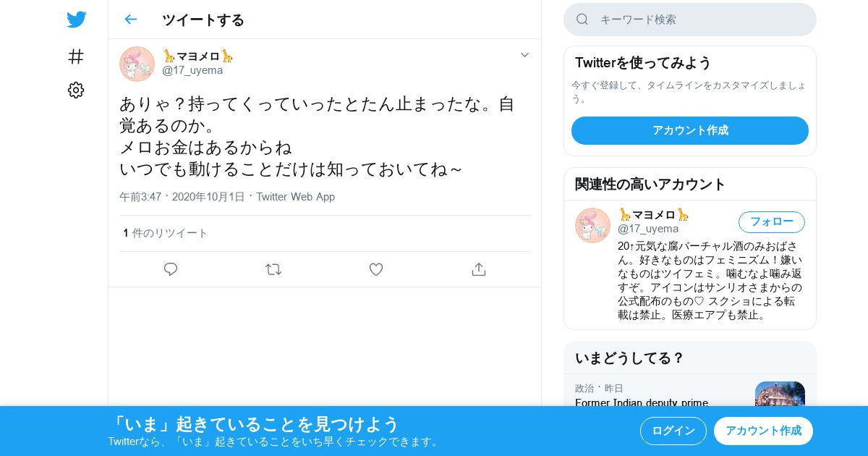Focus the キーワード検索 search field

click(690, 20)
